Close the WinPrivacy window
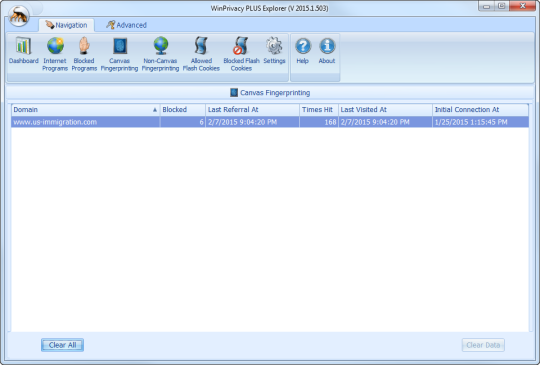 tap(523, 6)
